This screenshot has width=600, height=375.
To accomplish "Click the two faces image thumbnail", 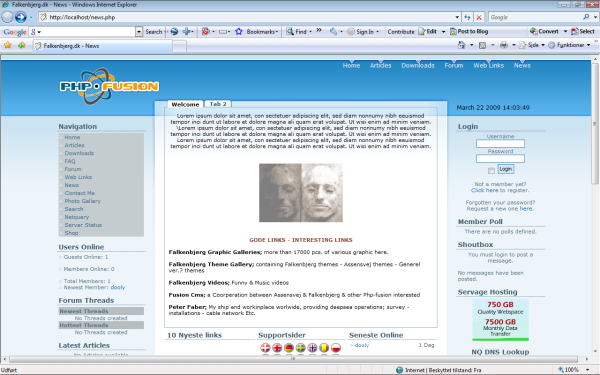I will (x=301, y=193).
